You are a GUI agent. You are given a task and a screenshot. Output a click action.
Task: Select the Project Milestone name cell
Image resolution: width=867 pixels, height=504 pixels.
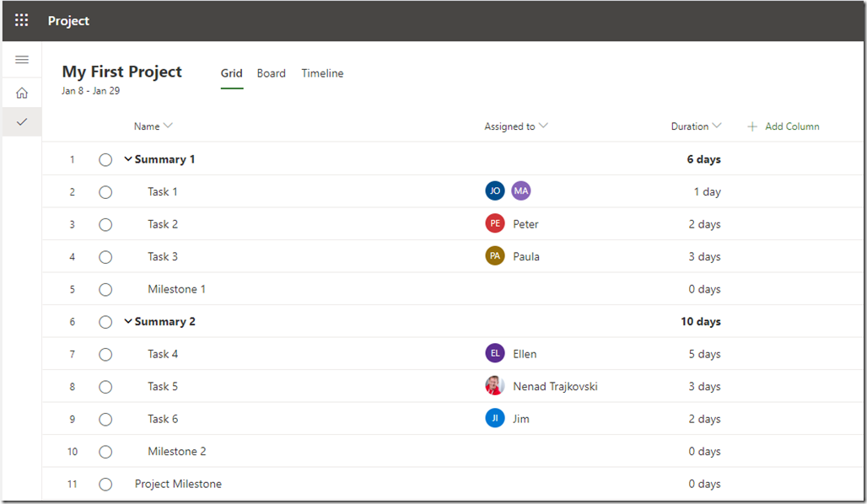[x=178, y=484]
